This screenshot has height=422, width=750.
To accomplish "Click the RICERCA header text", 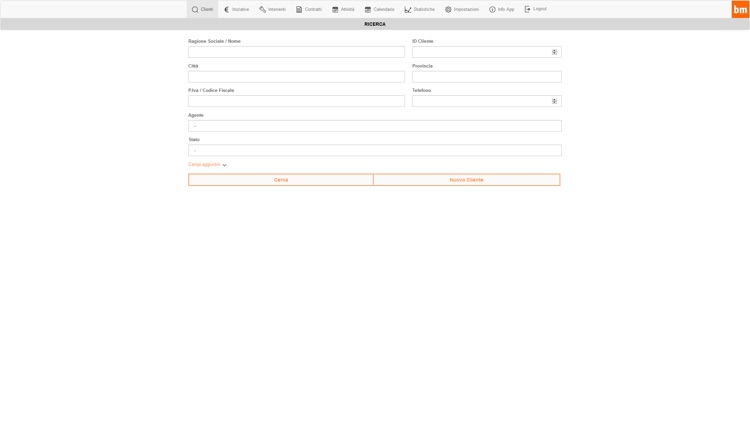I will point(375,24).
